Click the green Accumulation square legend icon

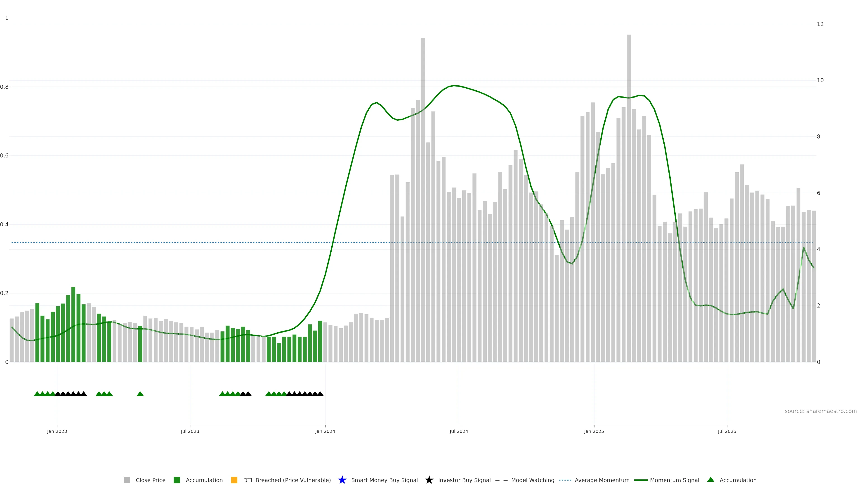(177, 480)
